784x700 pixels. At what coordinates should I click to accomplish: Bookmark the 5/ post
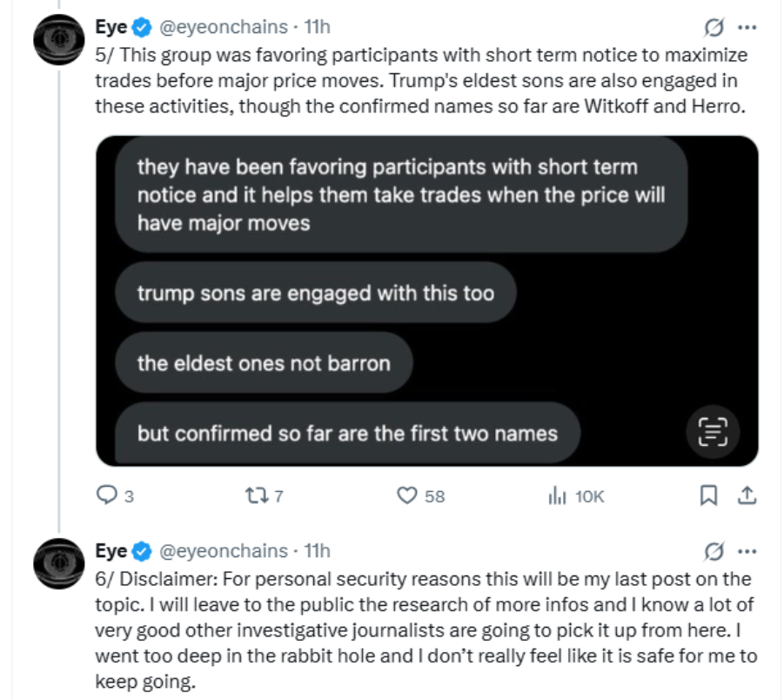[x=708, y=496]
